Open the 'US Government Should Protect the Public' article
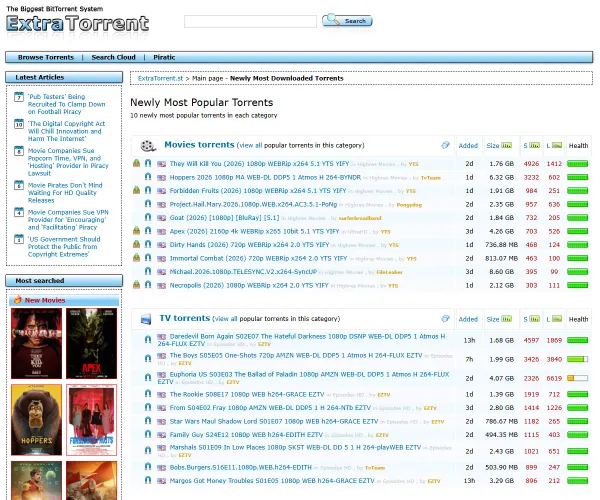The height and width of the screenshot is (500, 600). (x=64, y=247)
